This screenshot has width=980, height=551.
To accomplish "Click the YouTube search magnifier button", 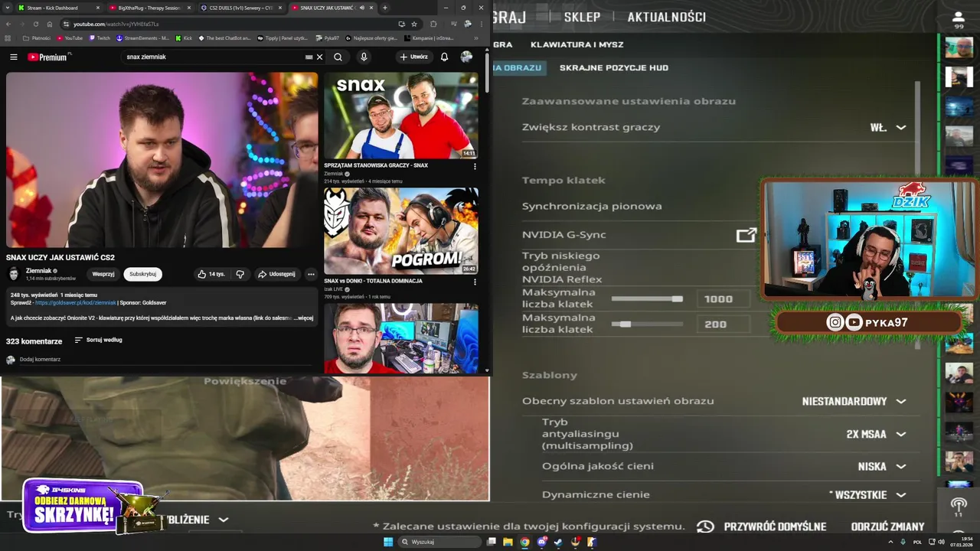I will tap(338, 57).
